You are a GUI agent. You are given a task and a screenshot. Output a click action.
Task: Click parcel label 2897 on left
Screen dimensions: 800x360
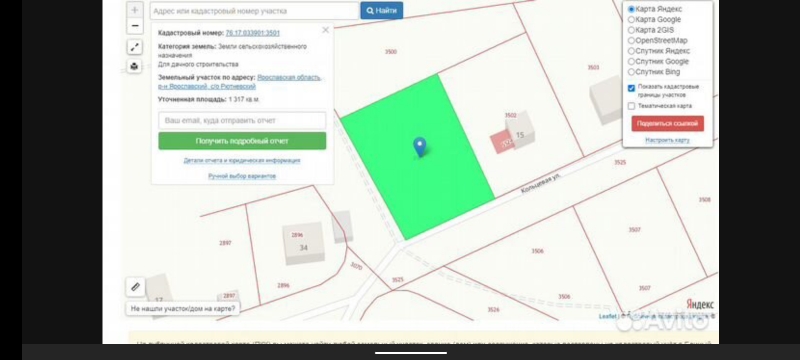point(225,243)
